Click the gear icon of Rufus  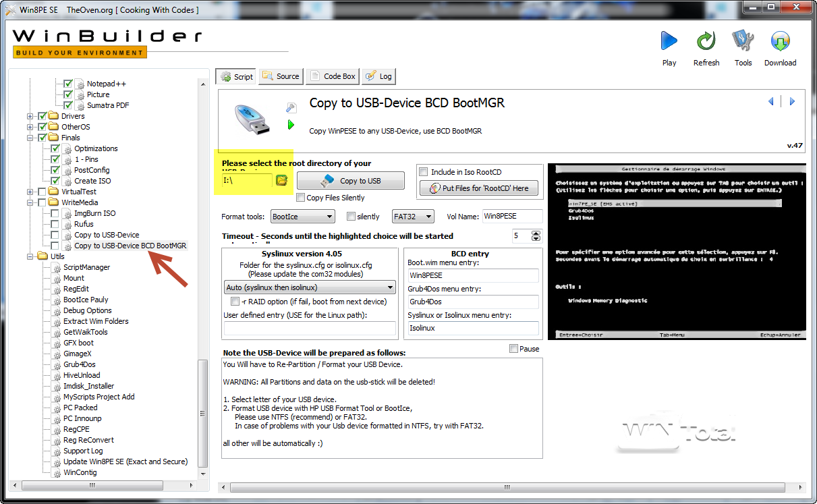click(x=67, y=224)
